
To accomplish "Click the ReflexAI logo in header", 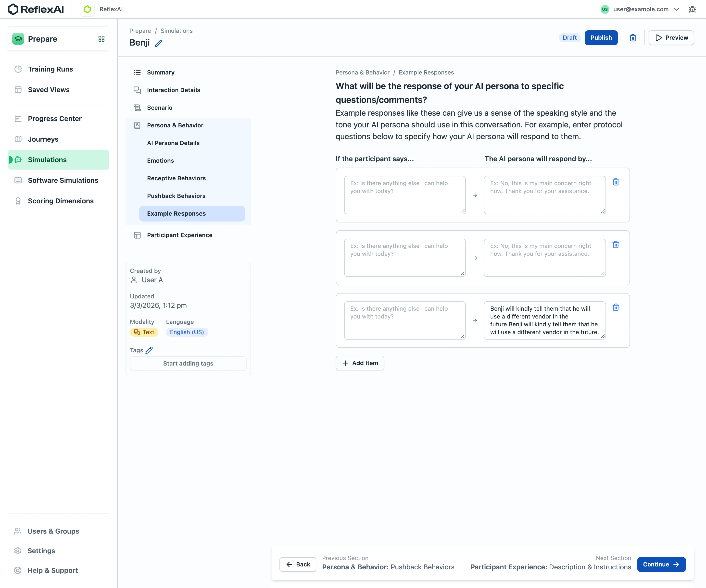I will (x=36, y=9).
